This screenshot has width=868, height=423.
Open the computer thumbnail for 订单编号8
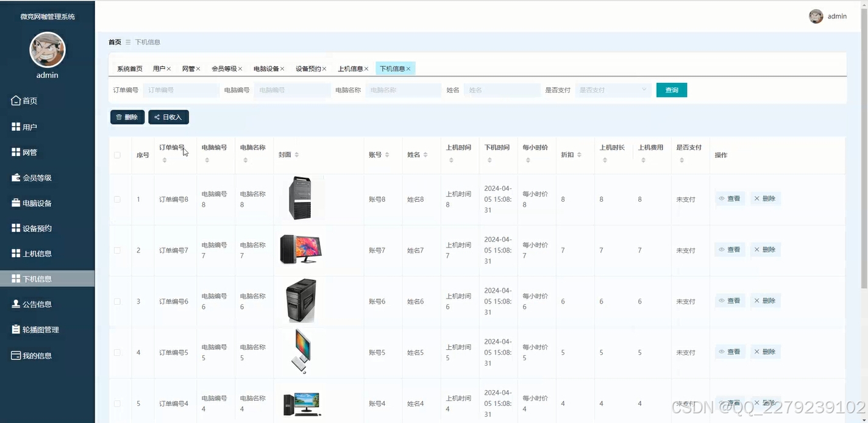pyautogui.click(x=301, y=199)
